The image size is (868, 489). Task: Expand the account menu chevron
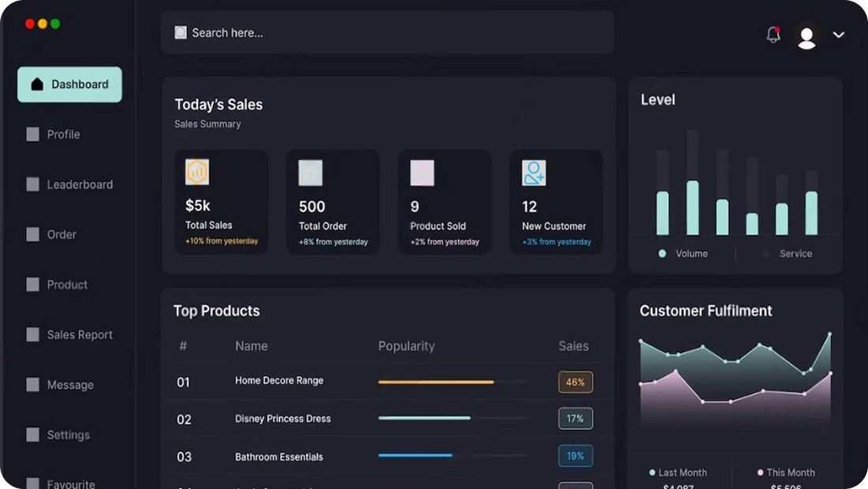point(838,35)
